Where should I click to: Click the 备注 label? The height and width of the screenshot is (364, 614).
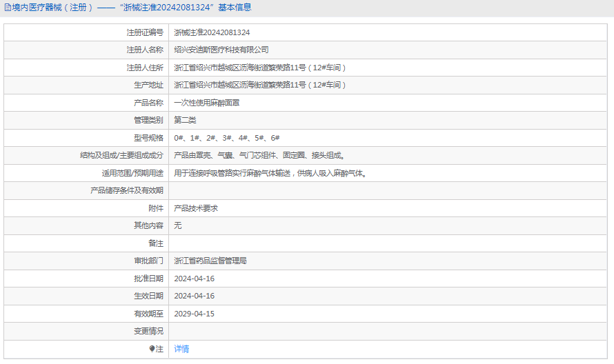click(156, 243)
